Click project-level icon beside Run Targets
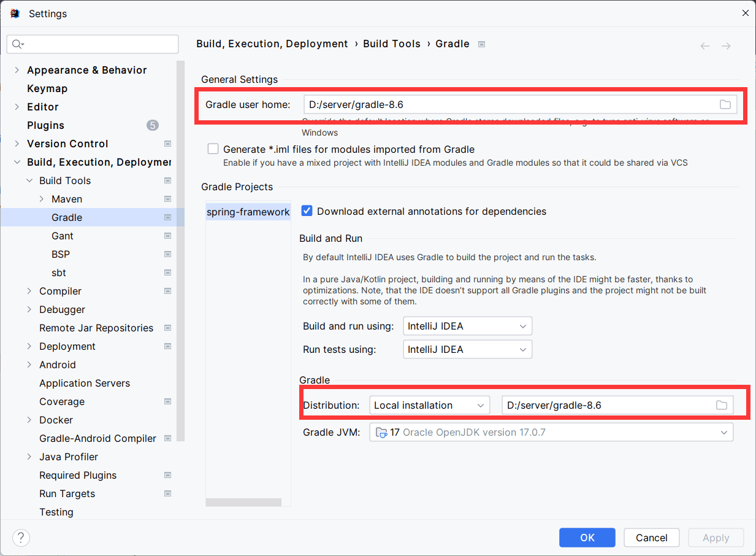 point(168,493)
